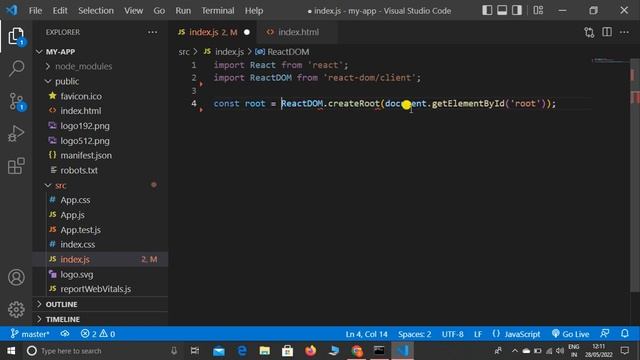
Task: Open Explorer views and more actions menu
Action: click(x=152, y=32)
